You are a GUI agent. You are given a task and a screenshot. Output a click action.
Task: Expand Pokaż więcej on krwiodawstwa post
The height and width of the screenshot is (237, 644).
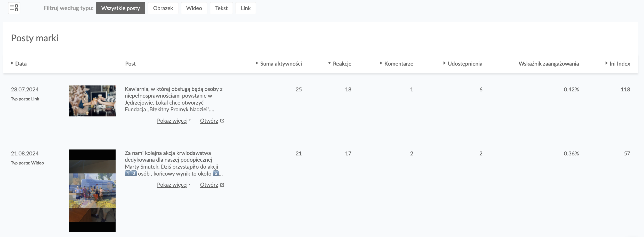pyautogui.click(x=173, y=185)
